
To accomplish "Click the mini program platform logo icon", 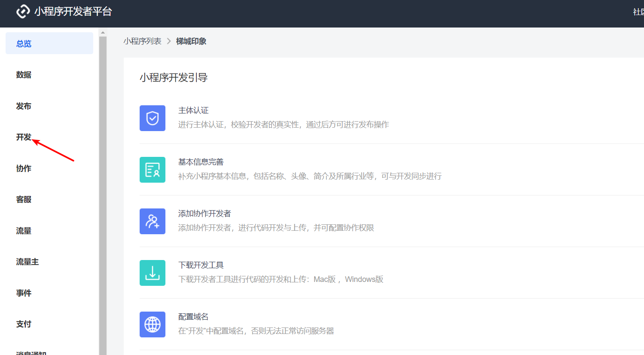I will click(x=23, y=12).
